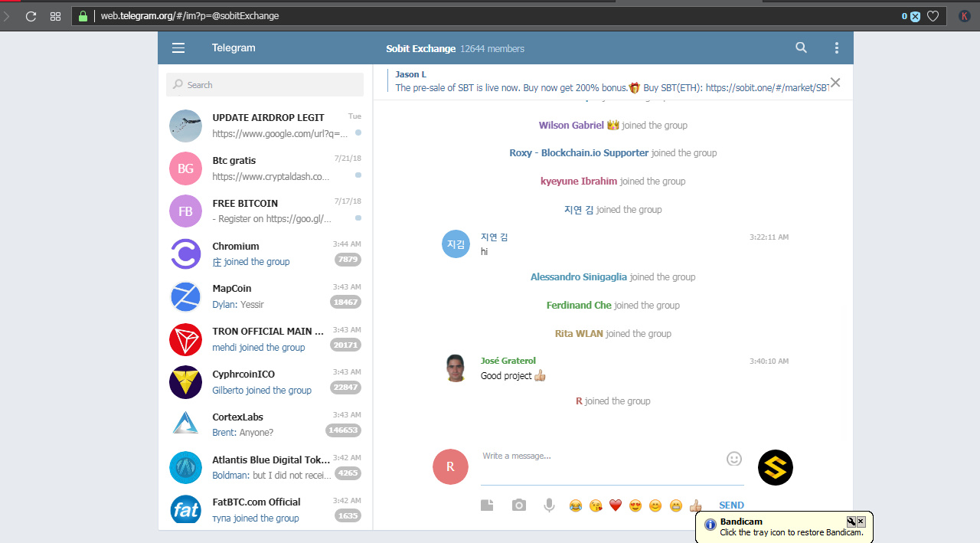Screen dimensions: 980x543
Task: Click the 지김 message avatar
Action: (456, 244)
